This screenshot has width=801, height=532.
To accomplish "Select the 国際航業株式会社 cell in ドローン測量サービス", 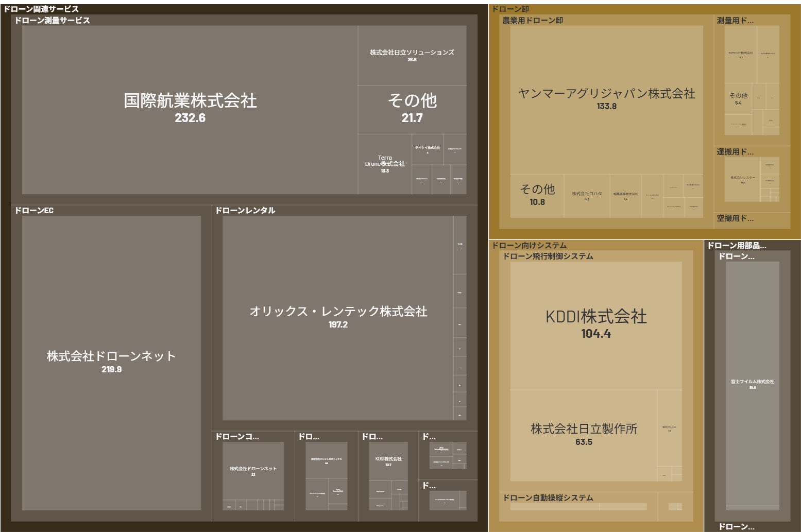I will 191,103.
